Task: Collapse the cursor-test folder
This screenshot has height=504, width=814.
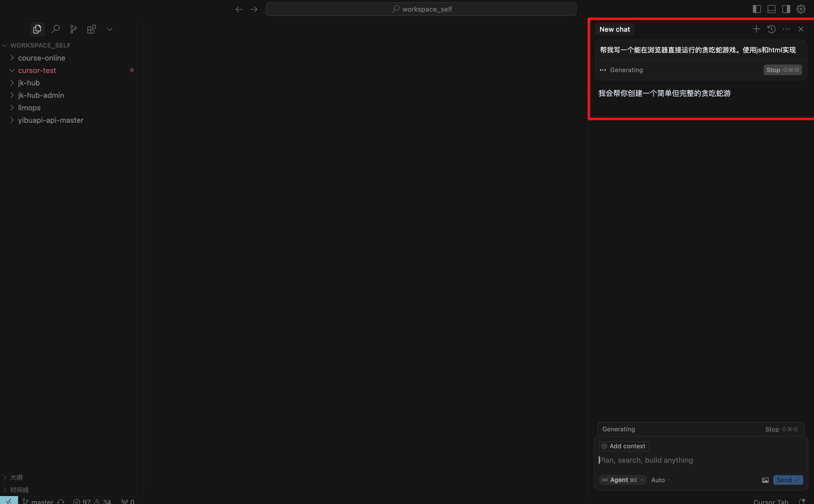Action: point(37,70)
